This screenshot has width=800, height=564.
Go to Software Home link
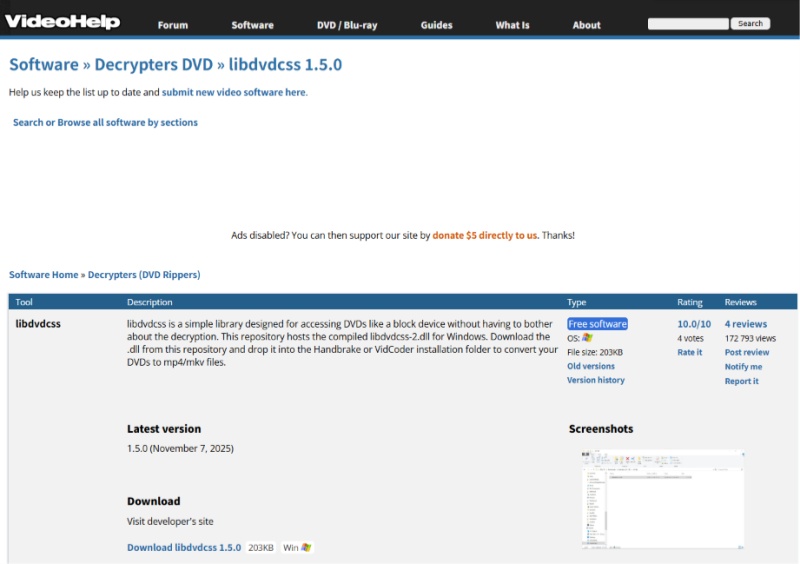pos(44,275)
